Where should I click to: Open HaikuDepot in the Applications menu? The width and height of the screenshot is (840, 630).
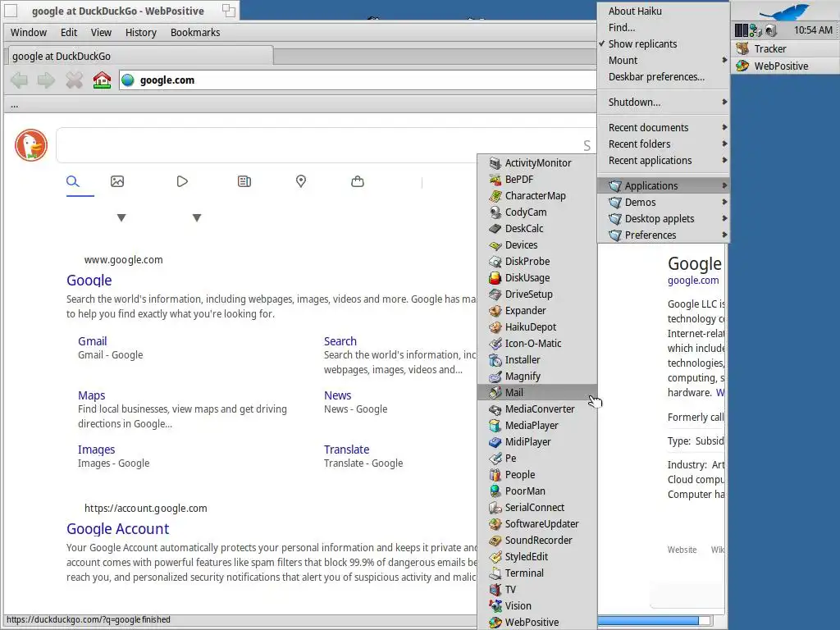(x=536, y=326)
